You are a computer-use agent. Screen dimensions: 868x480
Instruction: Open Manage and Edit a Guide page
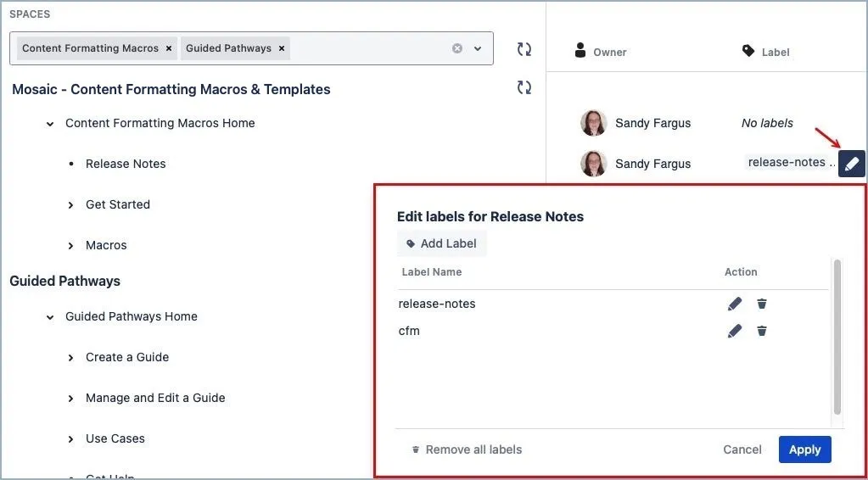coord(155,398)
